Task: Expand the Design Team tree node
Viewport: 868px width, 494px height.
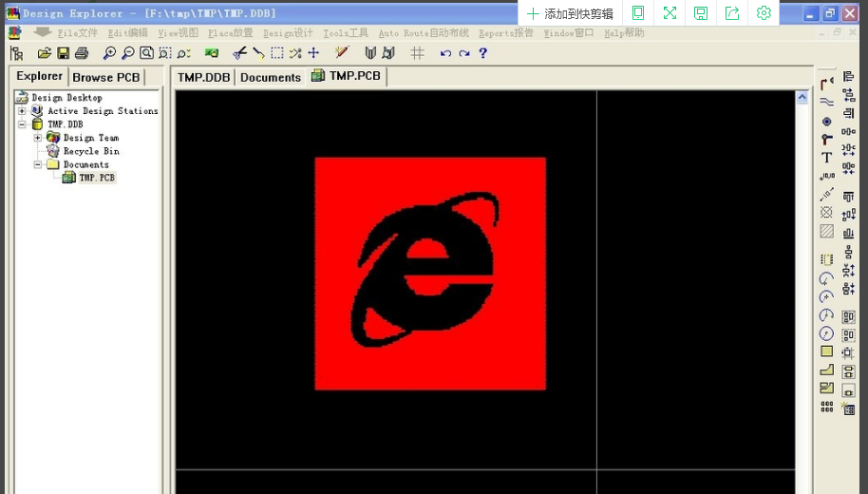Action: point(38,138)
